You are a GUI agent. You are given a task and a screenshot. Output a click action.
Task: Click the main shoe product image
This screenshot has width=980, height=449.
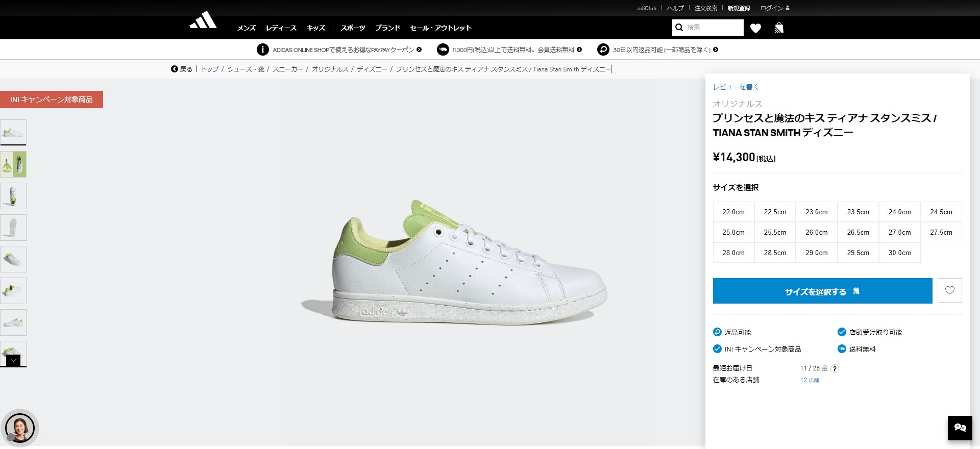tap(454, 262)
